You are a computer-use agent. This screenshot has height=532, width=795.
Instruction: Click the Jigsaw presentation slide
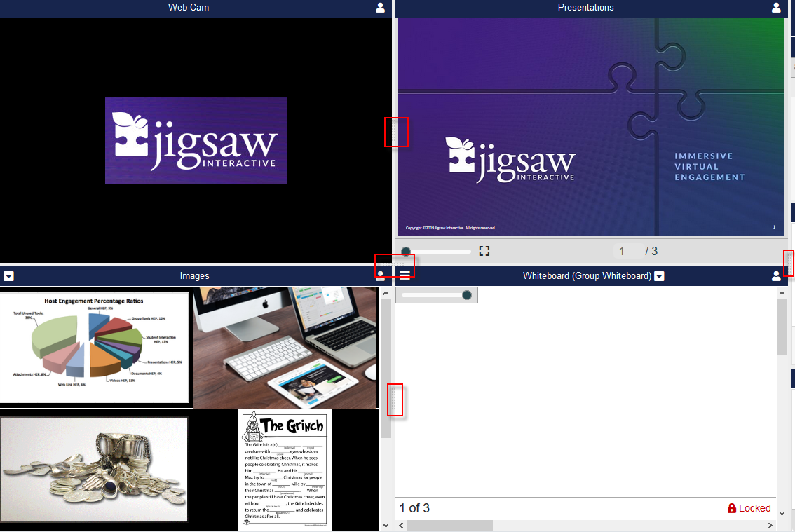(x=590, y=126)
